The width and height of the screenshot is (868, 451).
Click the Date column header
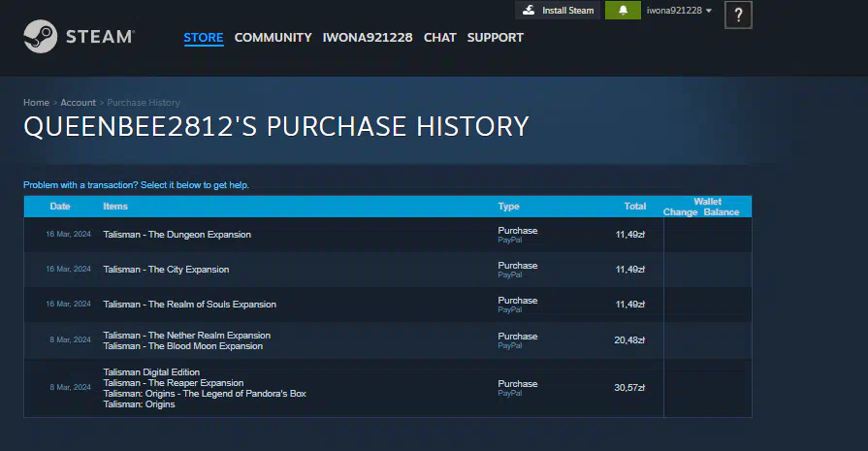click(x=60, y=207)
